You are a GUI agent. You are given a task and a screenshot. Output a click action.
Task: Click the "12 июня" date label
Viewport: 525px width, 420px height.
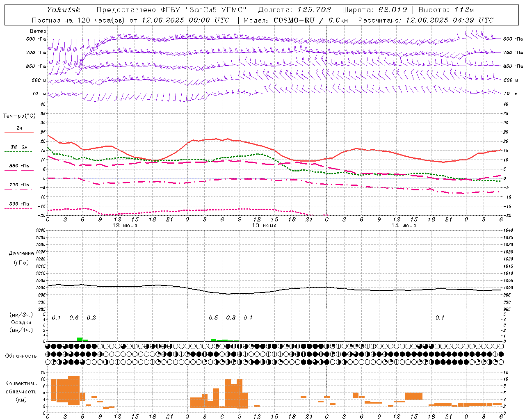coord(125,226)
